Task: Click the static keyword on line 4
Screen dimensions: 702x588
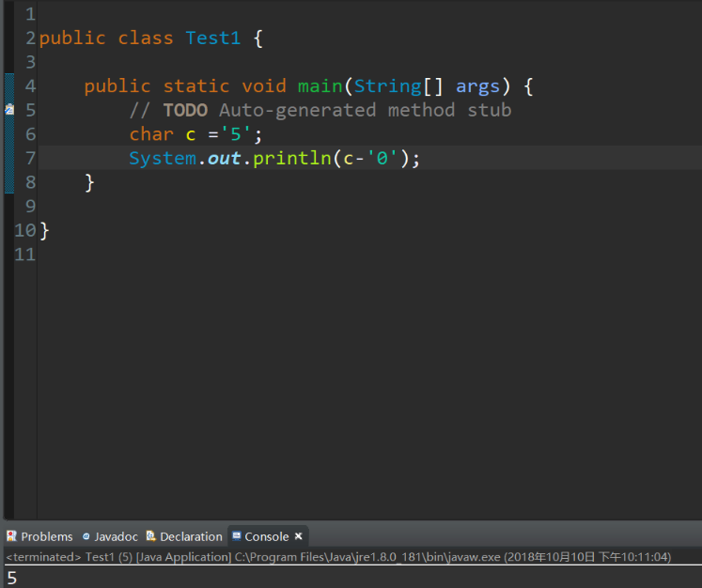Action: [x=196, y=85]
